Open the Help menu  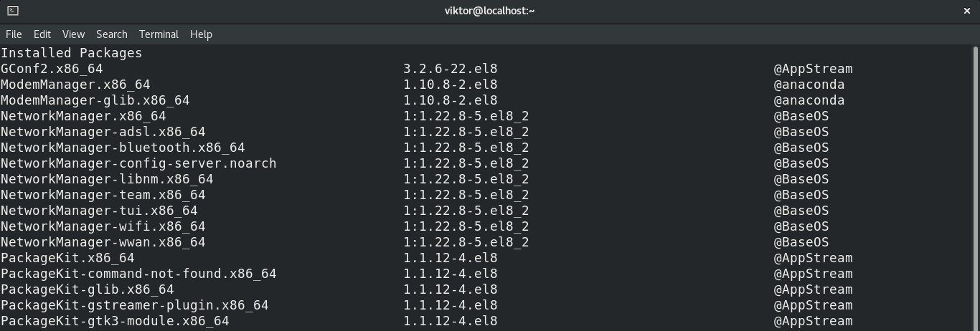tap(201, 34)
